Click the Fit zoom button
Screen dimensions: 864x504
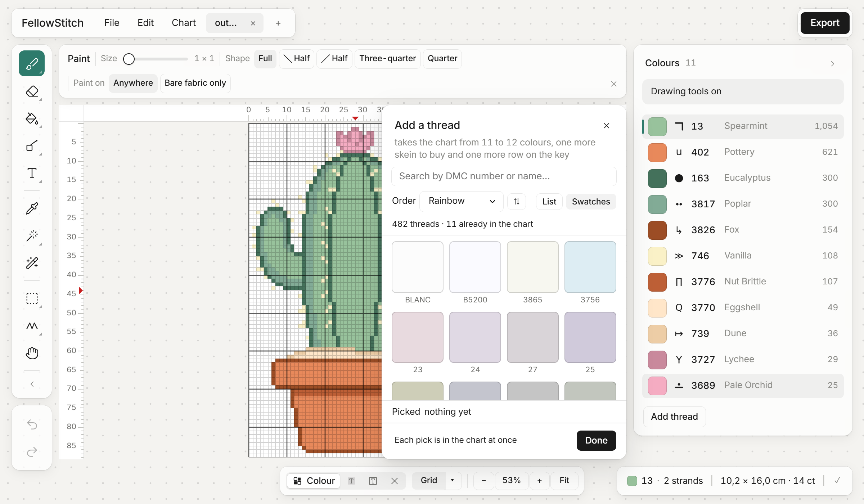pyautogui.click(x=564, y=481)
